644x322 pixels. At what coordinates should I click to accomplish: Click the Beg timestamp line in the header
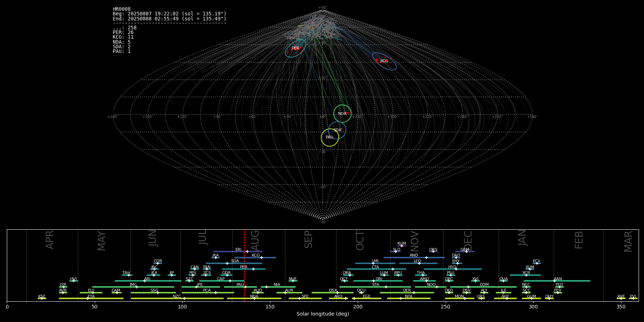point(170,14)
